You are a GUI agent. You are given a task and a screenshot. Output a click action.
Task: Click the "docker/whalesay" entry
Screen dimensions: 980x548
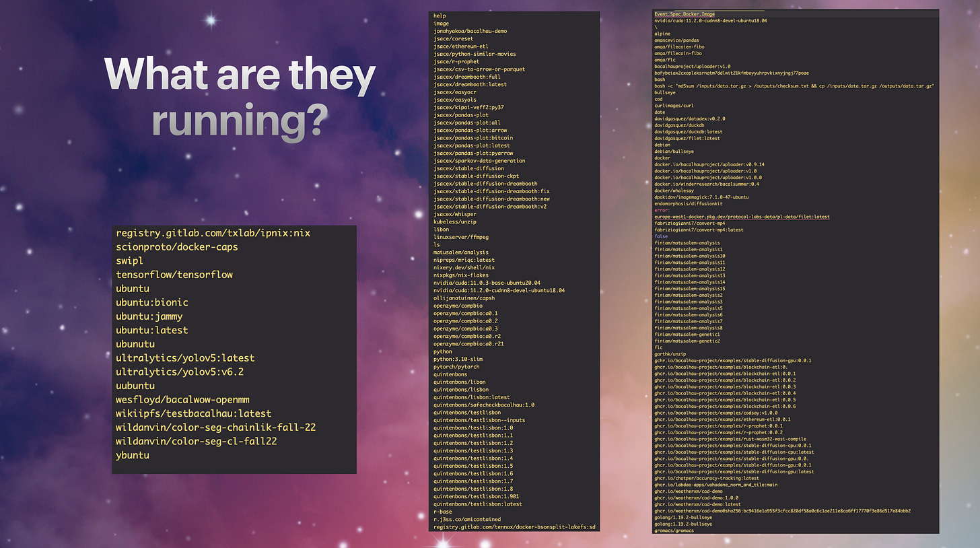pos(674,191)
